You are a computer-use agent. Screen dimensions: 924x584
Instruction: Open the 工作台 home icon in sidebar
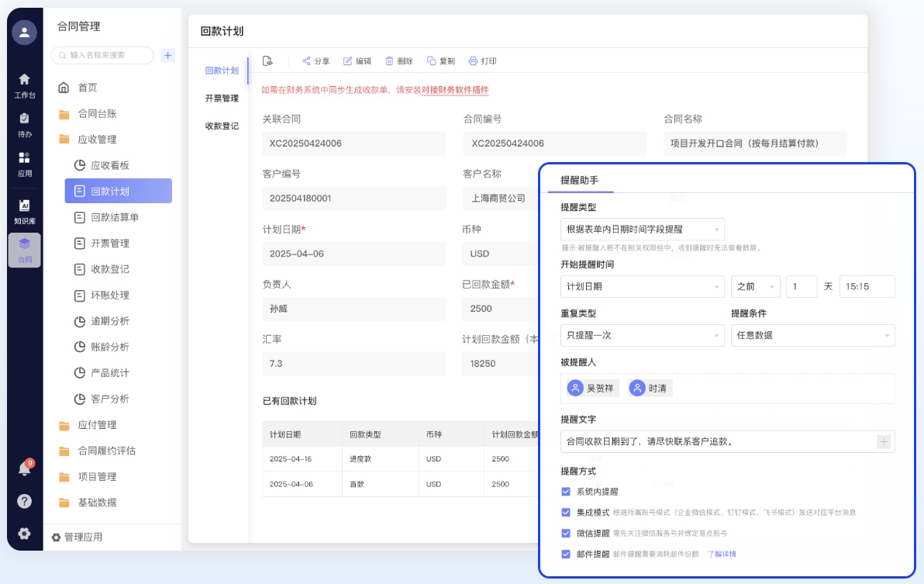pyautogui.click(x=24, y=84)
